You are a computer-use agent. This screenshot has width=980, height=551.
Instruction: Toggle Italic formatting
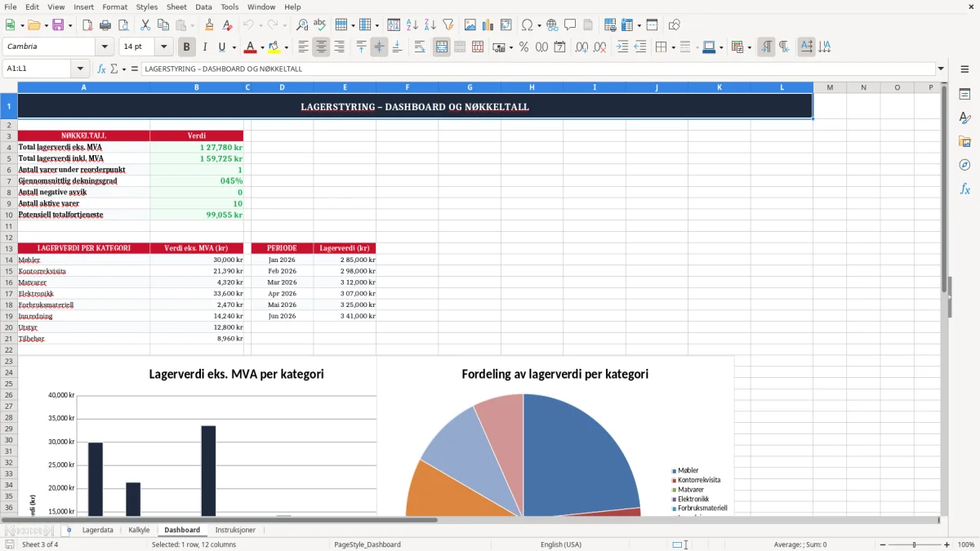204,47
